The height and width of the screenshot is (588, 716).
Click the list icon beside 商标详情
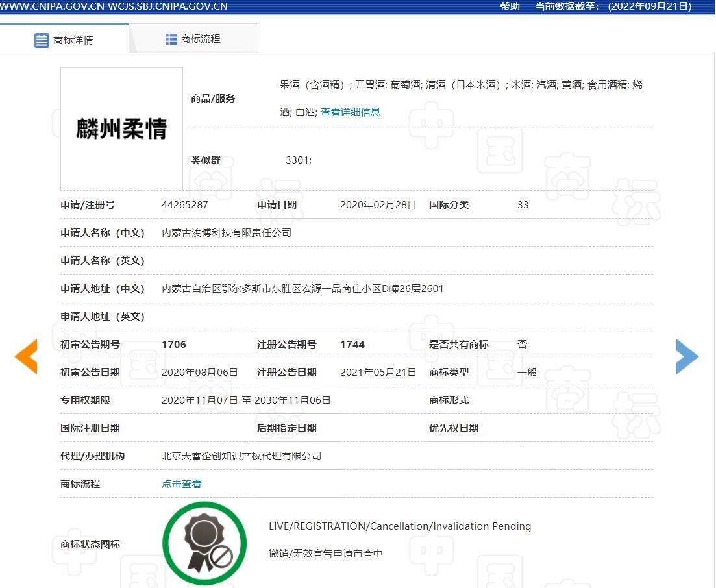point(42,40)
